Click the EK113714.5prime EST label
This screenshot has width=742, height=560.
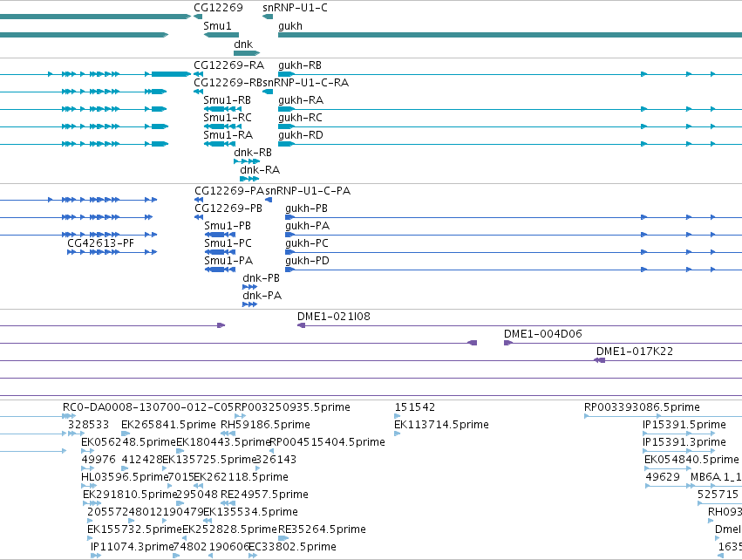[x=441, y=425]
